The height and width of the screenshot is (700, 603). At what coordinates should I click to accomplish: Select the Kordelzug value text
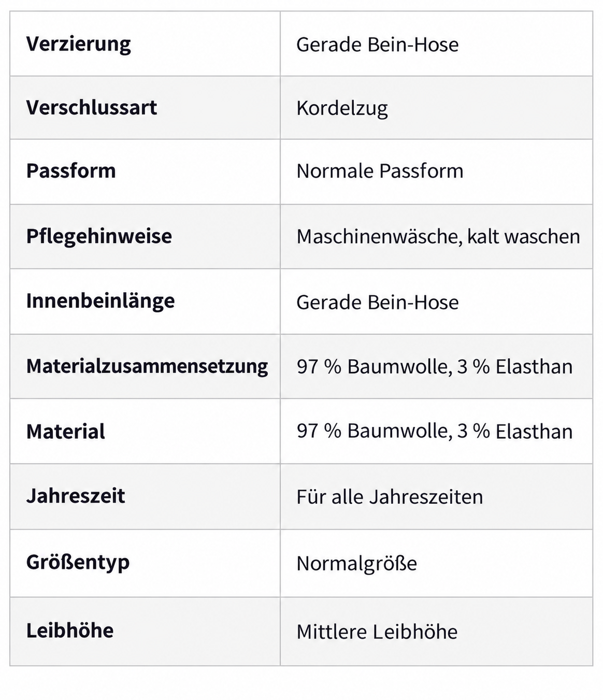[342, 109]
